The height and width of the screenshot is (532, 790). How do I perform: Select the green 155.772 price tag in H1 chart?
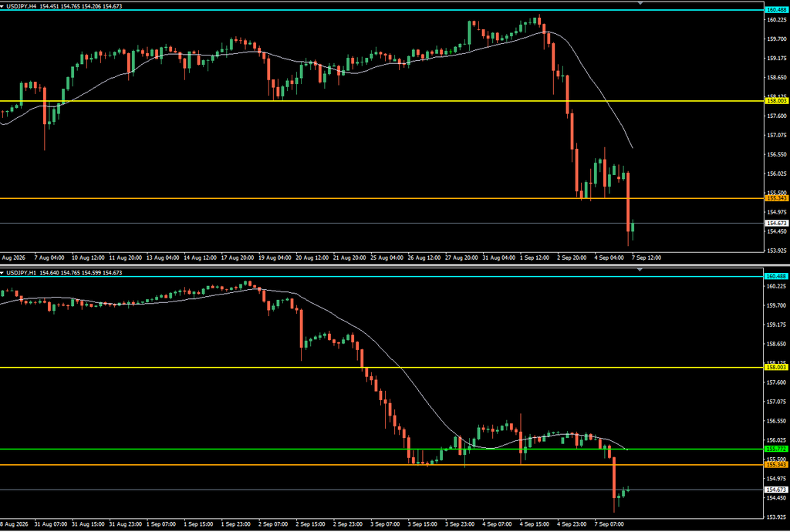pos(776,449)
